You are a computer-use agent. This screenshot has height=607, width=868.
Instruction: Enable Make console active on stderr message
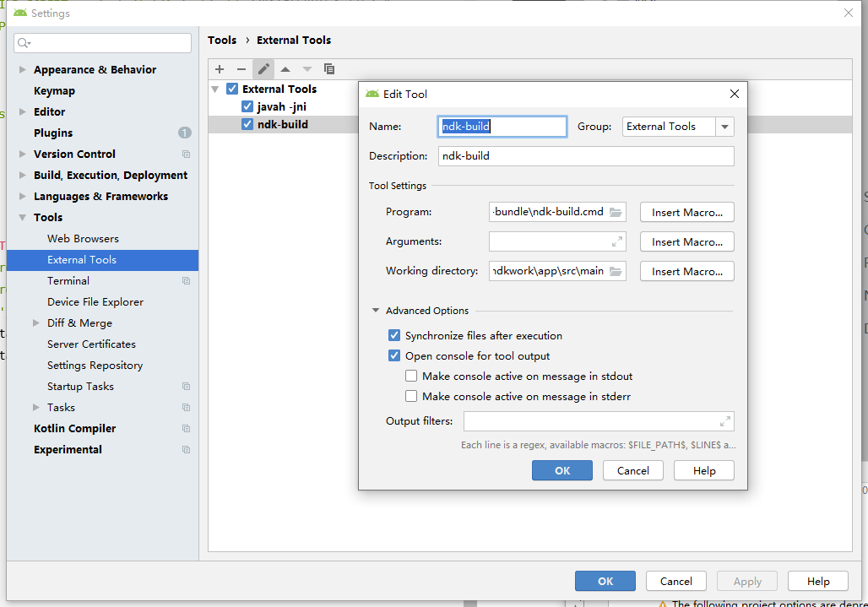(x=411, y=396)
